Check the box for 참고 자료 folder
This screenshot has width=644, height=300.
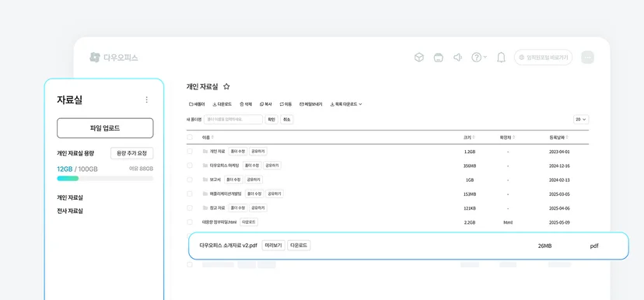[x=190, y=208]
